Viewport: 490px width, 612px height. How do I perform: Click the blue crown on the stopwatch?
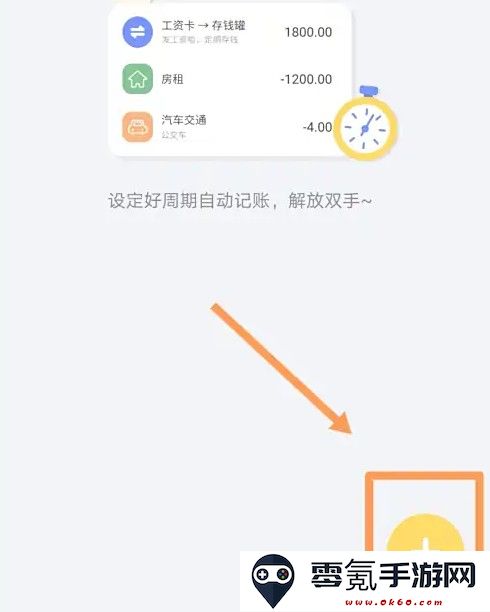coord(369,91)
